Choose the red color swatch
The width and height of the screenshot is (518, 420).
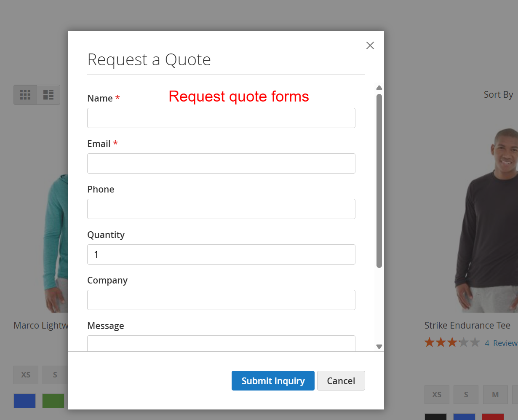tap(493, 416)
